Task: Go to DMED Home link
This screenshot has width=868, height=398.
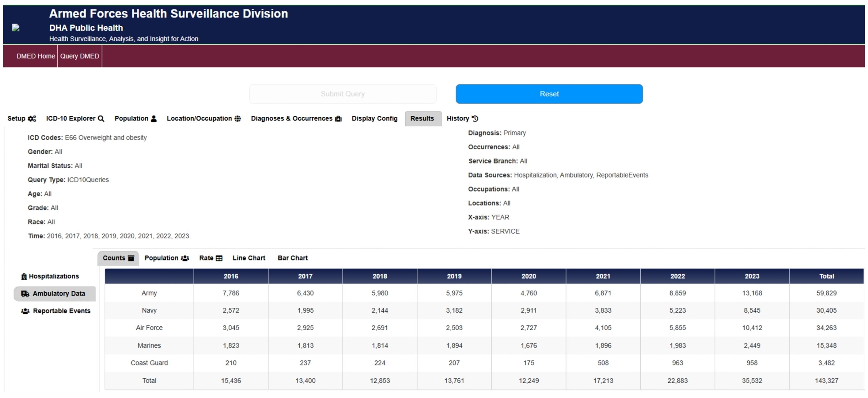Action: pos(35,56)
